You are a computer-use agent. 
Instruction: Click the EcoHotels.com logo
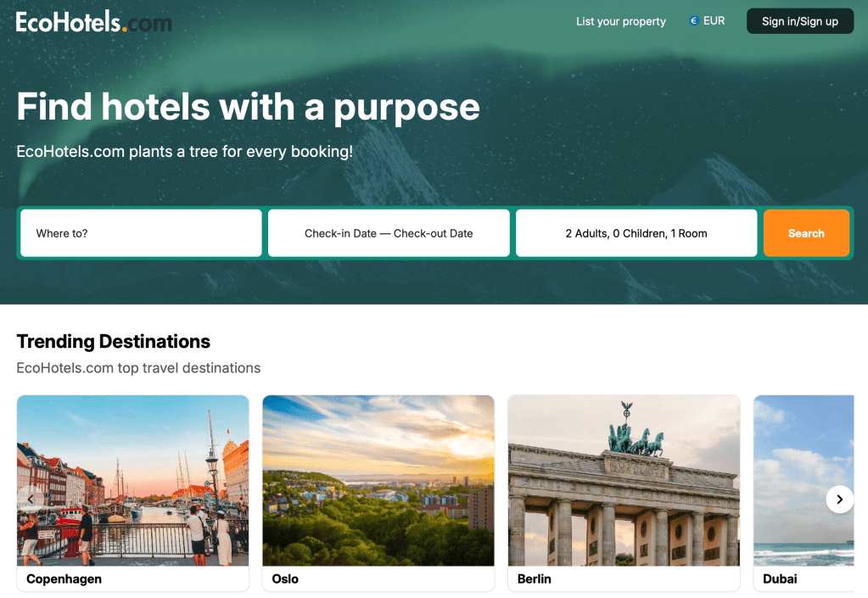(x=94, y=22)
